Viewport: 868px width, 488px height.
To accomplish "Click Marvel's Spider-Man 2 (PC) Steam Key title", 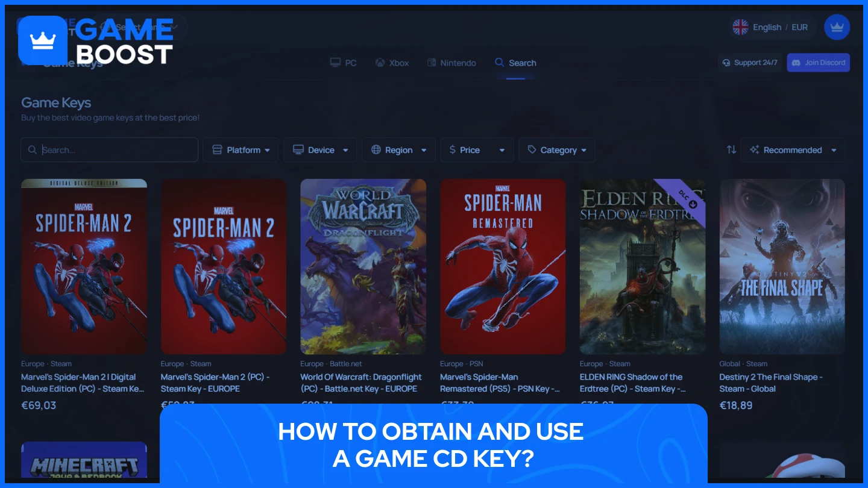I will pyautogui.click(x=215, y=383).
